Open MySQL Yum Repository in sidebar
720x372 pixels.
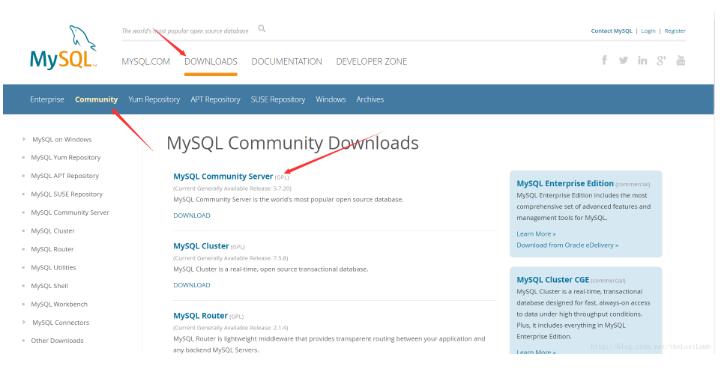click(65, 158)
